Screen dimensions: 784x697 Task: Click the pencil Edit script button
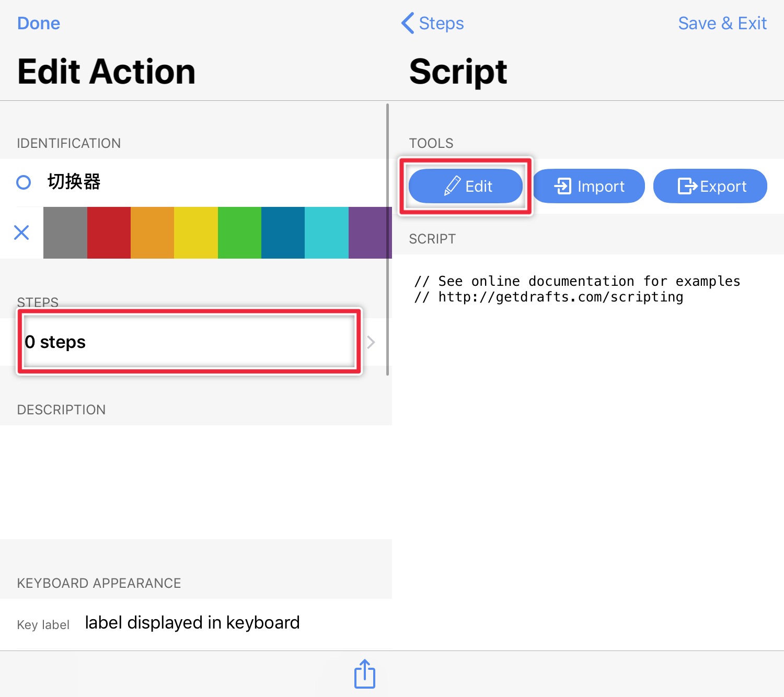coord(466,186)
